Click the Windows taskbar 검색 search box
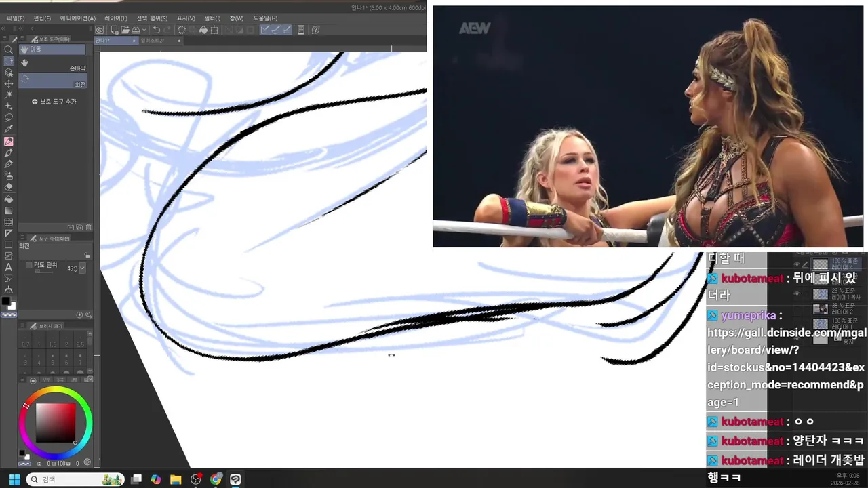This screenshot has width=868, height=488. click(x=75, y=479)
